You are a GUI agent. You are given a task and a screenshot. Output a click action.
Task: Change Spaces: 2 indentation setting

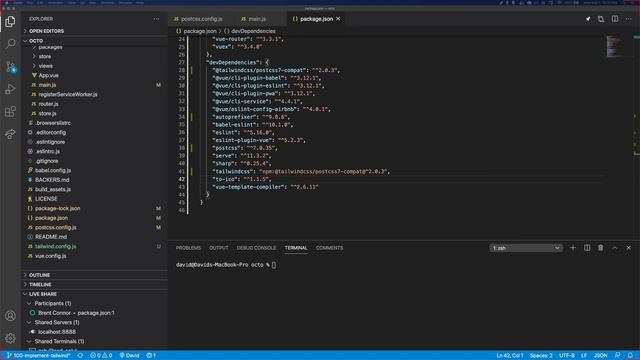click(541, 356)
